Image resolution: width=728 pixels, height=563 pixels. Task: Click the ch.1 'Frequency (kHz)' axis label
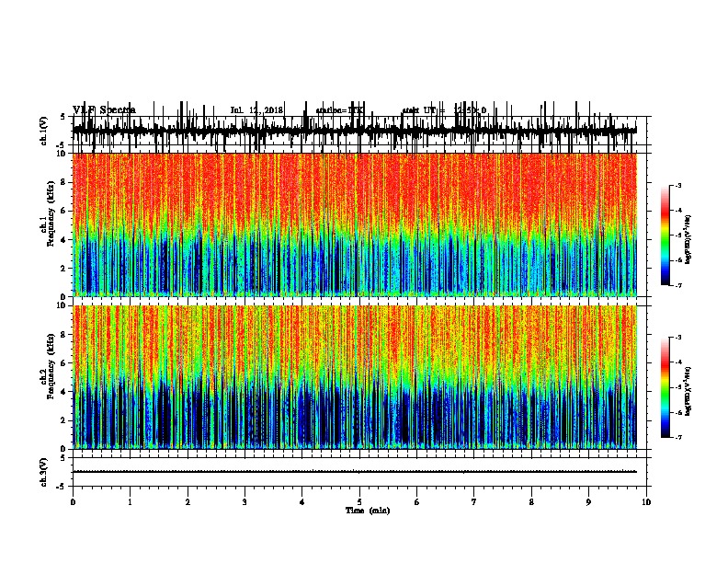pos(51,213)
